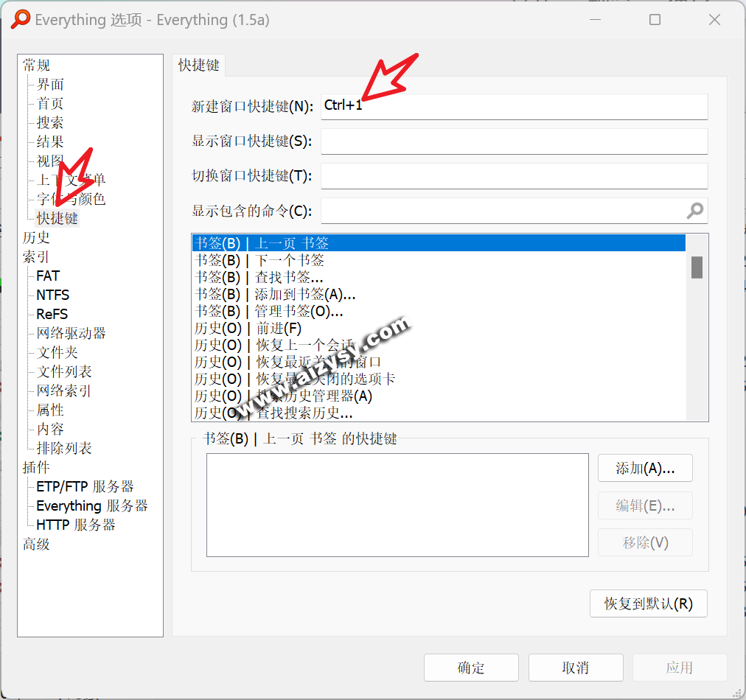Open the 历史 category
Viewport: 746px width, 700px height.
(x=36, y=237)
